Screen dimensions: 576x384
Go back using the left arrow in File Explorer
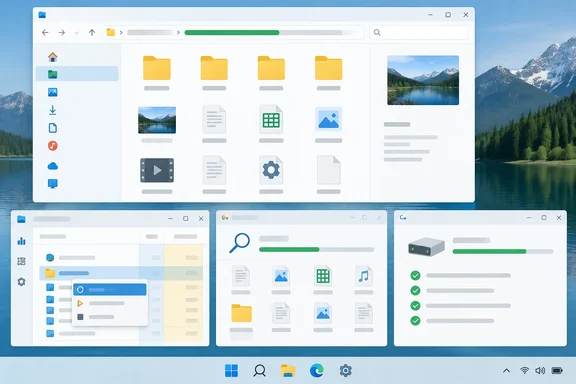(x=45, y=33)
